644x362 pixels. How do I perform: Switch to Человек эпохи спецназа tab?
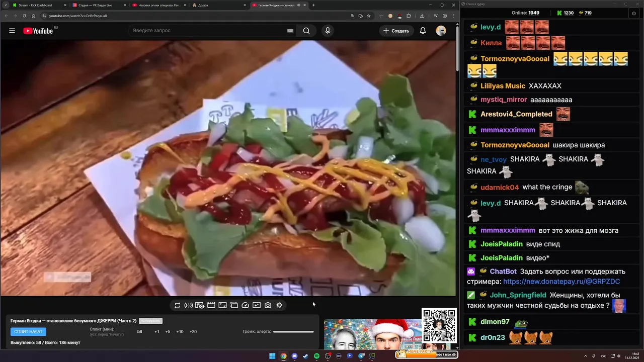tap(158, 5)
